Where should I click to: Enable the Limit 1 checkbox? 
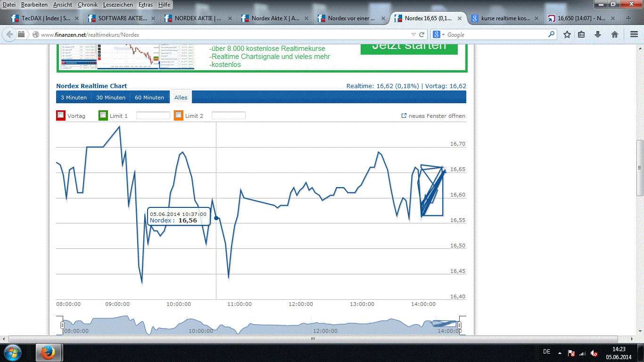[x=103, y=115]
